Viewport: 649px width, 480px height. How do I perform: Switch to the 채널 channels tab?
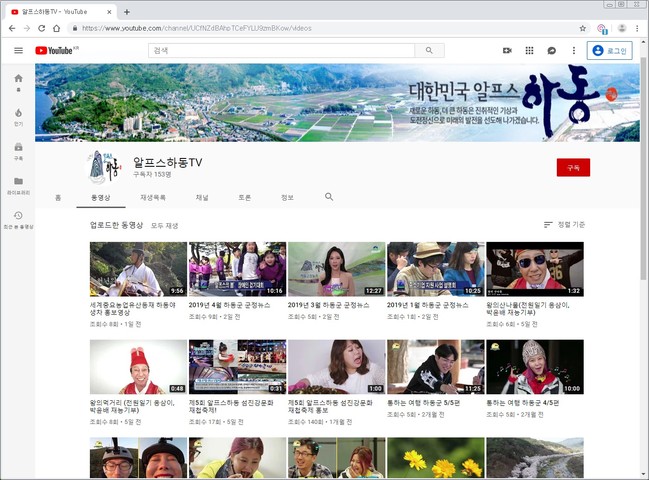coord(202,197)
